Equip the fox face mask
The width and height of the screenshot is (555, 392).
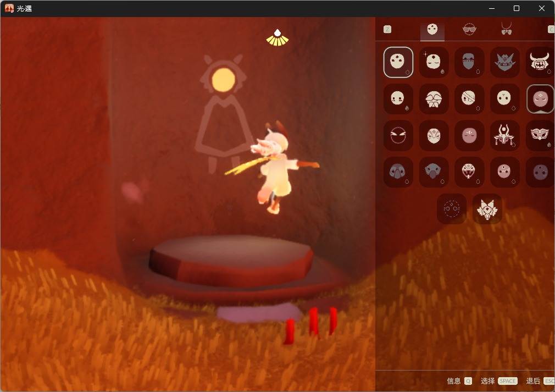tap(487, 209)
